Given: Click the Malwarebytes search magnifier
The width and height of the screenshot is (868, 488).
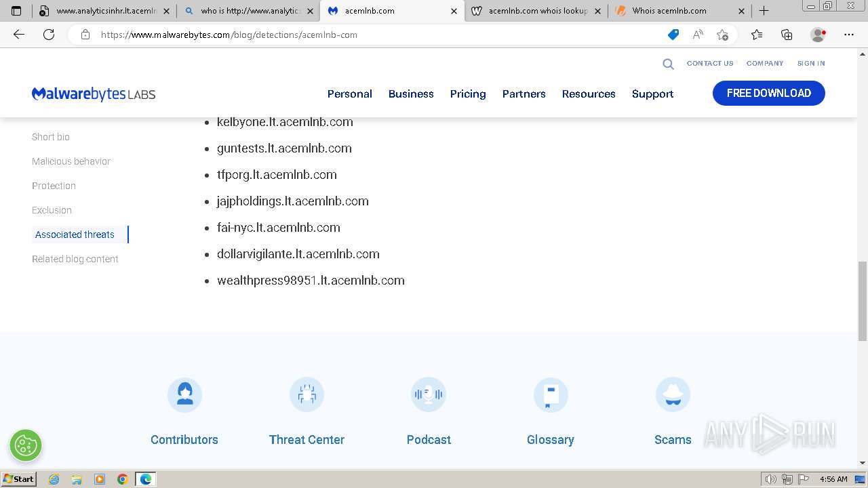Looking at the screenshot, I should [x=668, y=64].
